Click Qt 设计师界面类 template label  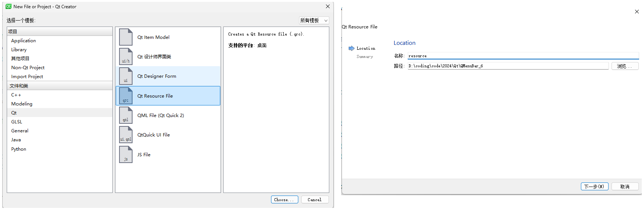coord(154,56)
